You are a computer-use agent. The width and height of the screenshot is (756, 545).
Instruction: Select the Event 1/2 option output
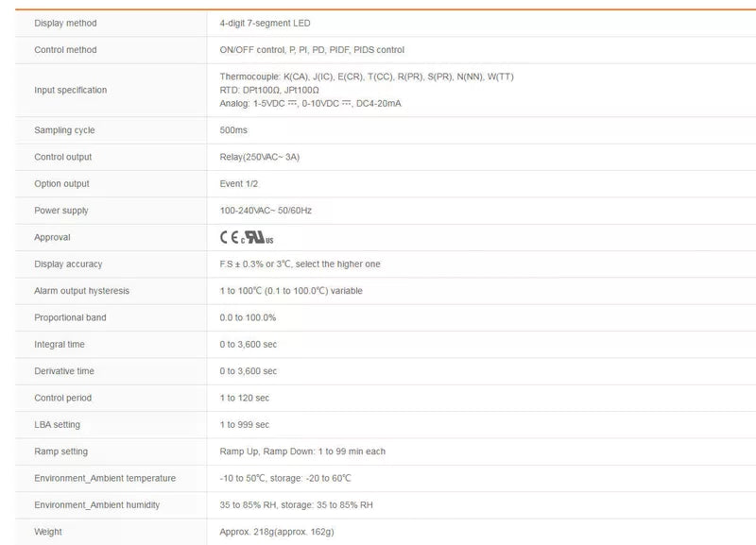(x=239, y=183)
